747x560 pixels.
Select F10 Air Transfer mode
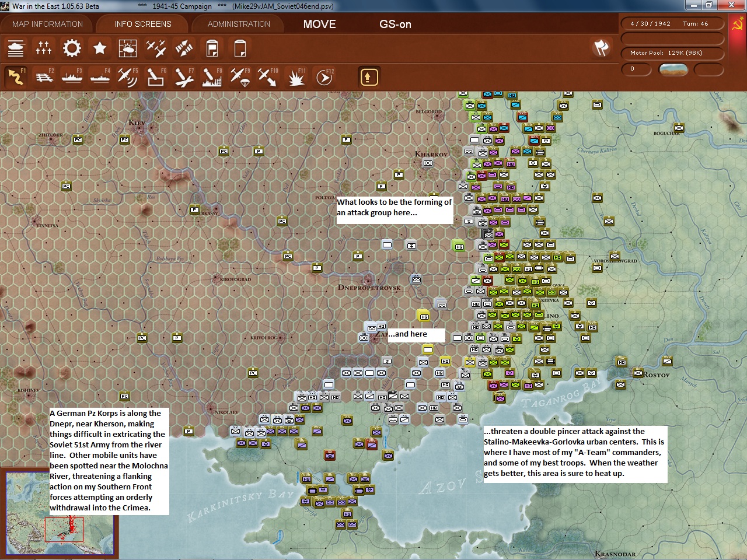coord(268,77)
